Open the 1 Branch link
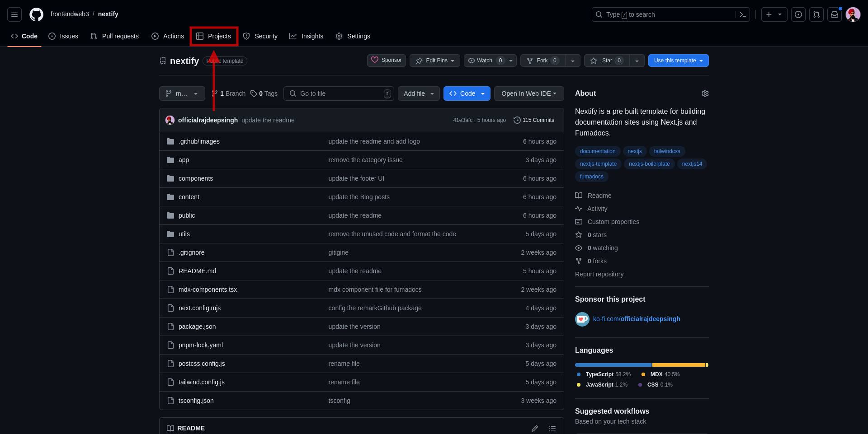Viewport: 868px width, 434px height. coord(228,93)
